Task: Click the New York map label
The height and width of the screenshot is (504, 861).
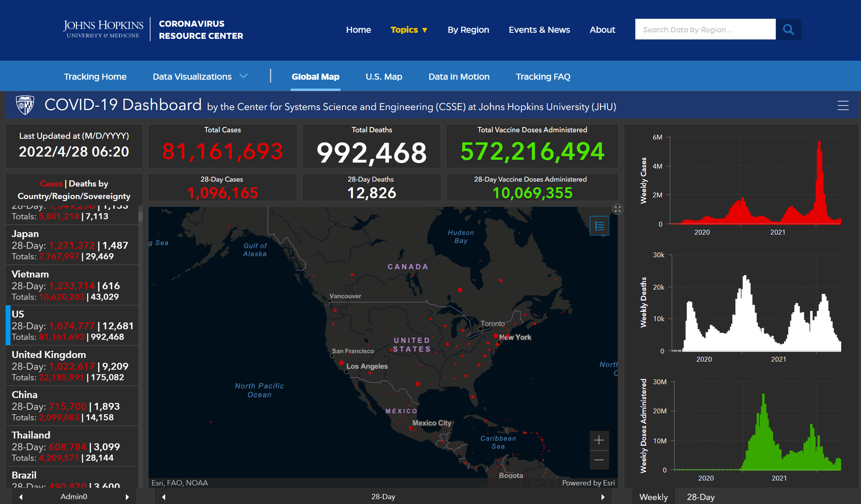Action: (x=515, y=337)
